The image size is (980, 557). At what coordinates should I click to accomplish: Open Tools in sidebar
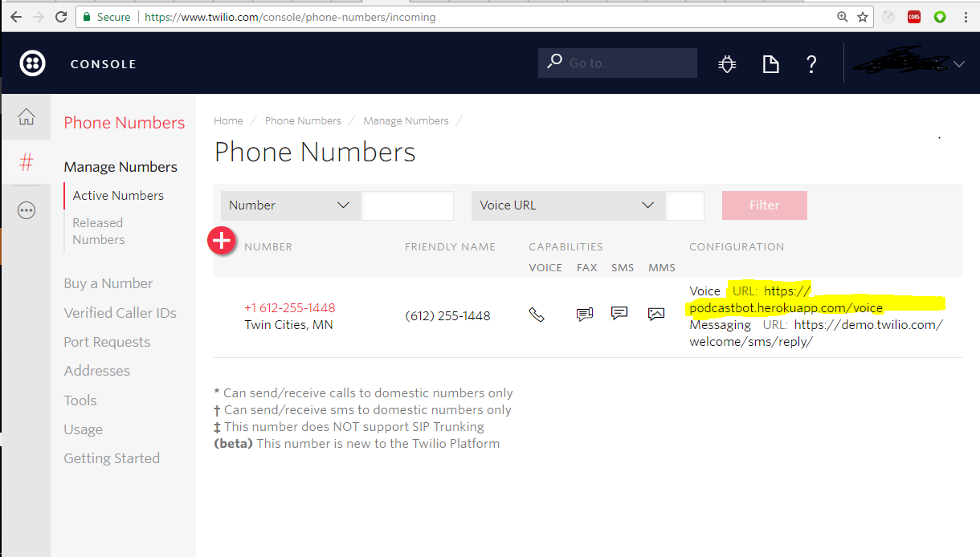click(80, 400)
